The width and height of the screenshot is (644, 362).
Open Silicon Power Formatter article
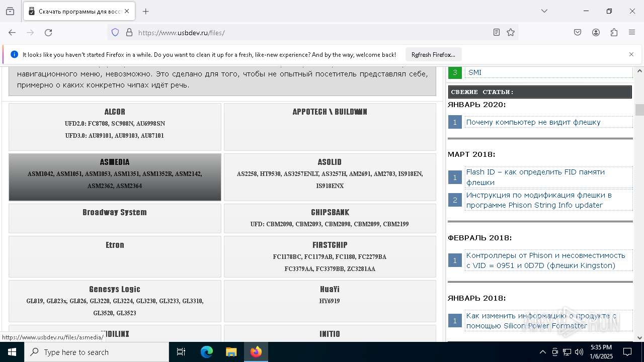point(541,321)
